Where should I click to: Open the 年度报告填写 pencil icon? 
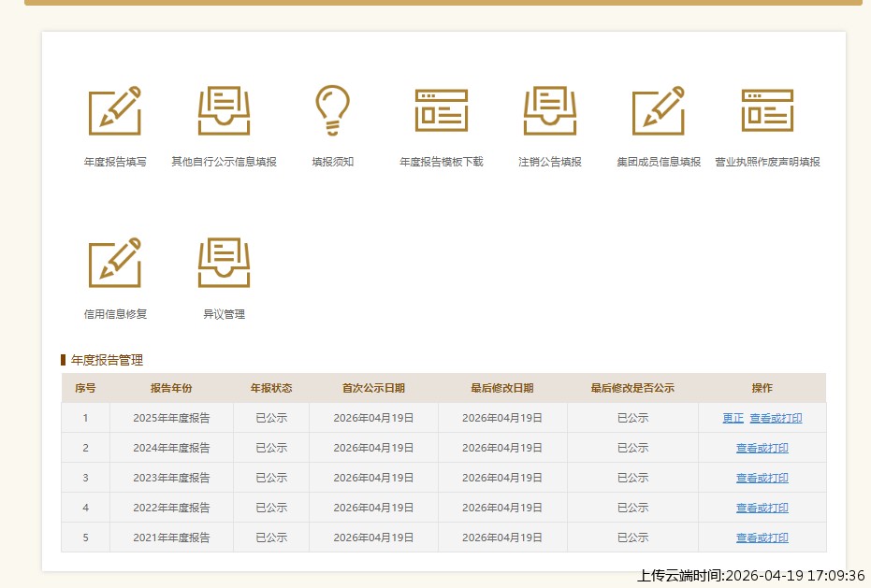coord(114,111)
